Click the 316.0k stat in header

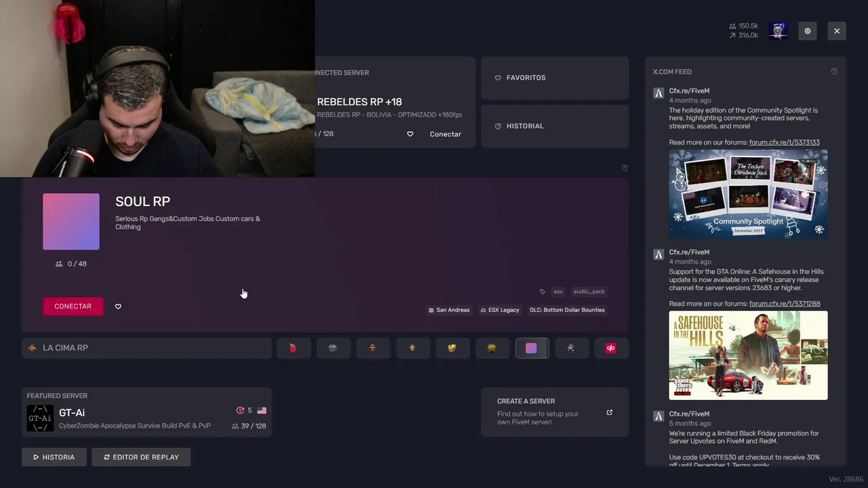tap(744, 35)
